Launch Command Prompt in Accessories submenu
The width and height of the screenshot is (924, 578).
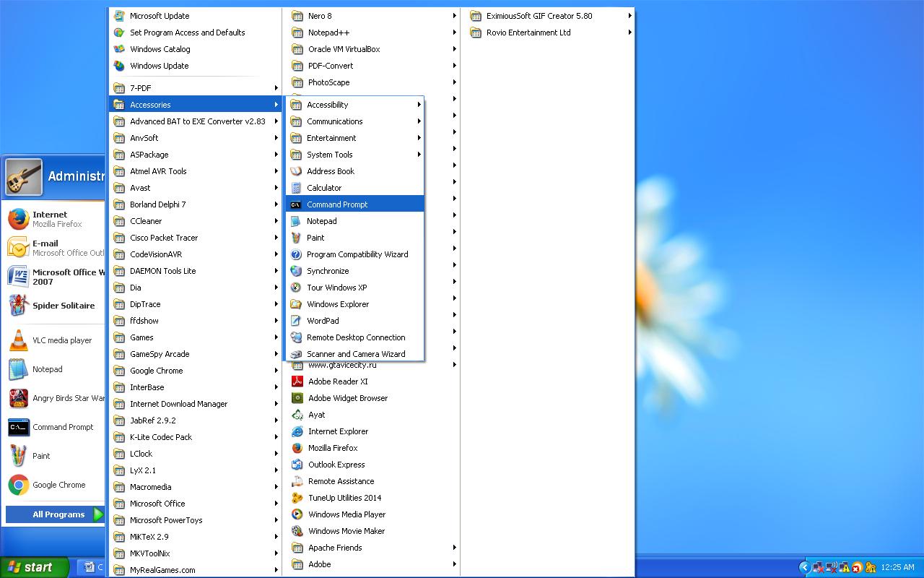point(354,204)
